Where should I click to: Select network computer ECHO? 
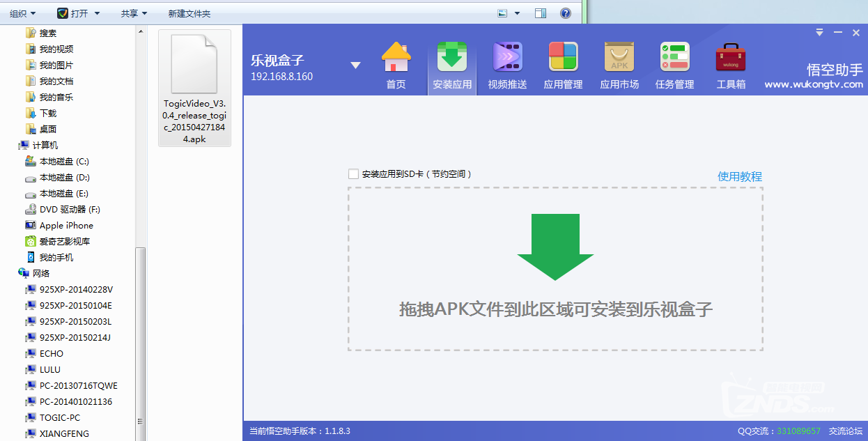click(x=52, y=353)
